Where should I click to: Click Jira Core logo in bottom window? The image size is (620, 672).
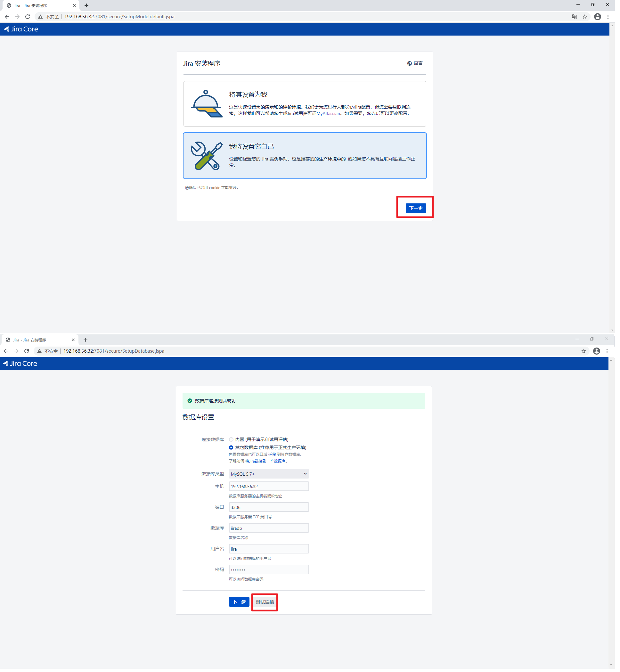click(20, 366)
